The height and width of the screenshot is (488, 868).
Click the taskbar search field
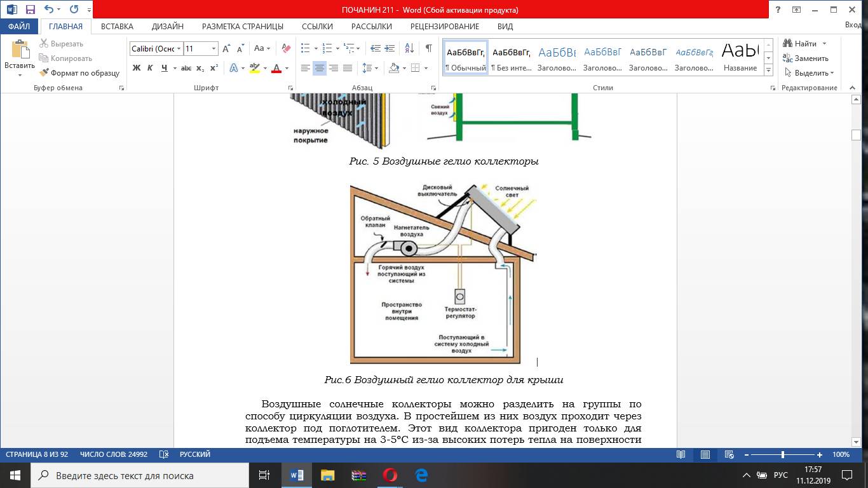tap(140, 475)
